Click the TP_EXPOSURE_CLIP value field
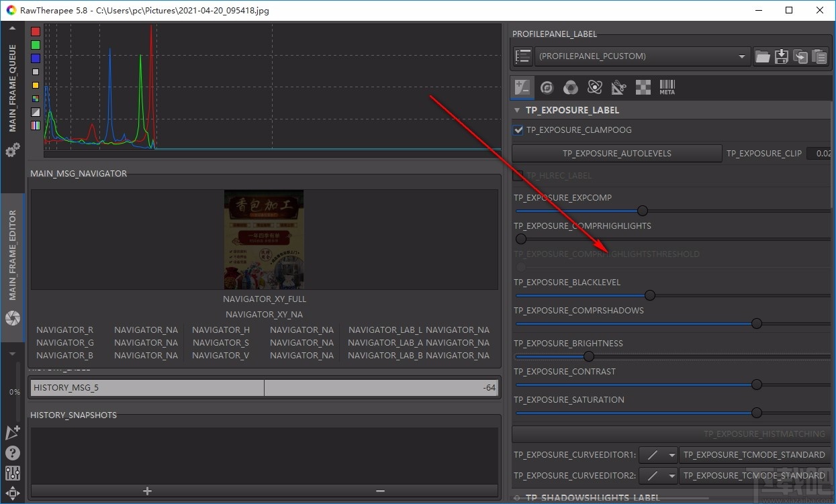This screenshot has height=504, width=836. 819,153
